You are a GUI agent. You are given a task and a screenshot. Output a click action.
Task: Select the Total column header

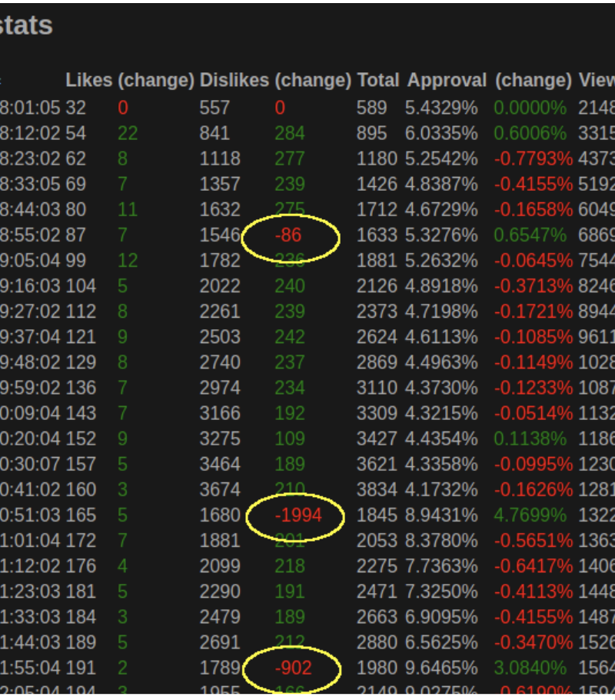pos(377,81)
